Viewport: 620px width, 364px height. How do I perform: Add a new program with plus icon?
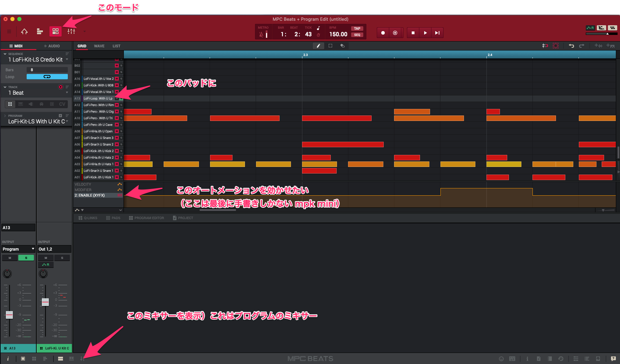pyautogui.click(x=60, y=116)
